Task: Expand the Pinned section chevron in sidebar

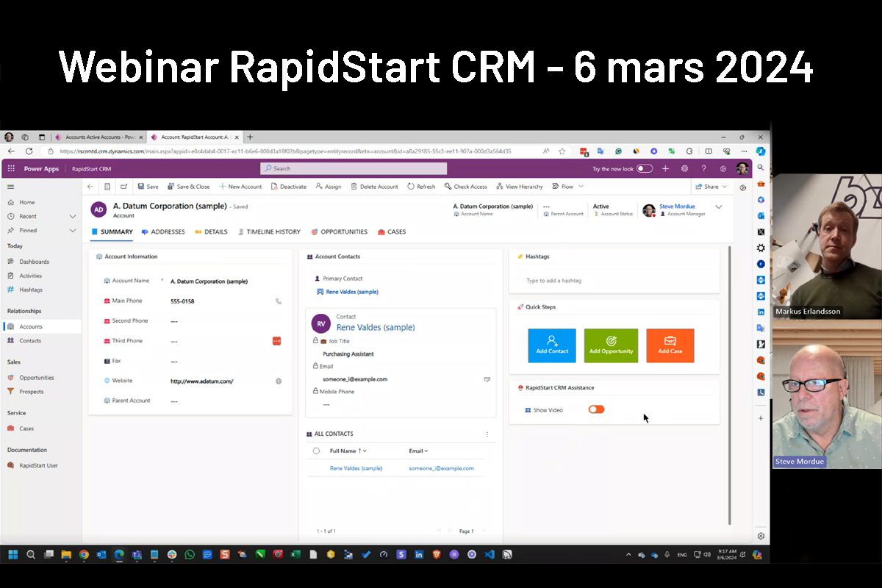Action: 73,231
